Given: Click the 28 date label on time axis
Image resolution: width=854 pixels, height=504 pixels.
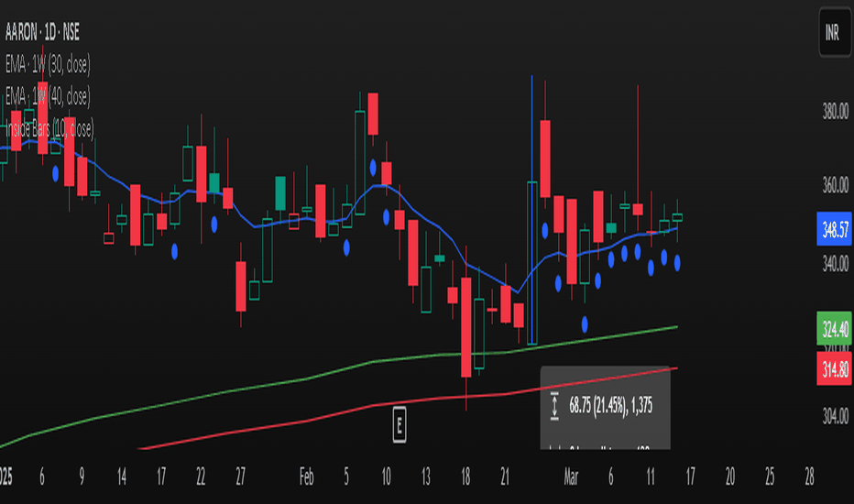Looking at the screenshot, I should [809, 477].
